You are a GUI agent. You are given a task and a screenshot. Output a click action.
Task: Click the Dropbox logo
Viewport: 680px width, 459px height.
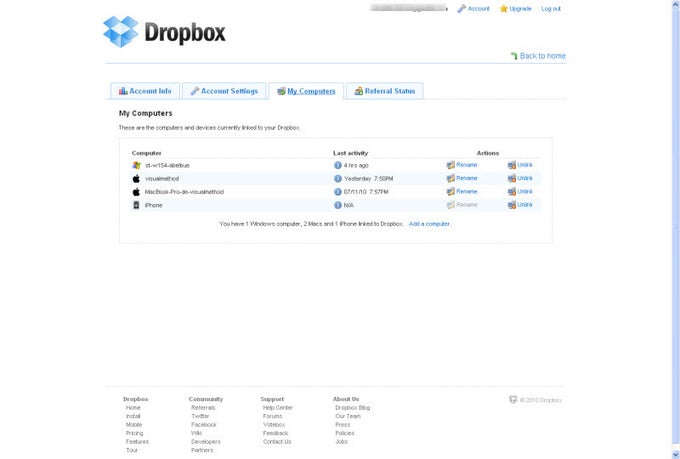(x=164, y=32)
